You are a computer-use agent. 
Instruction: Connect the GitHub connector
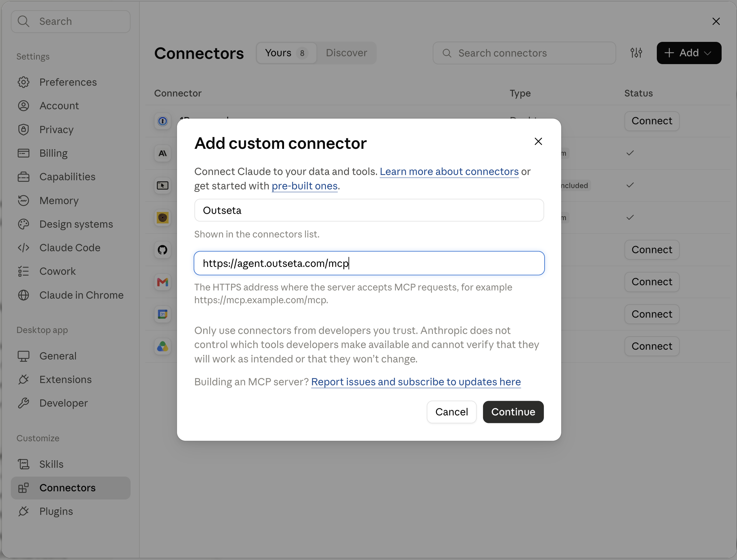[652, 250]
